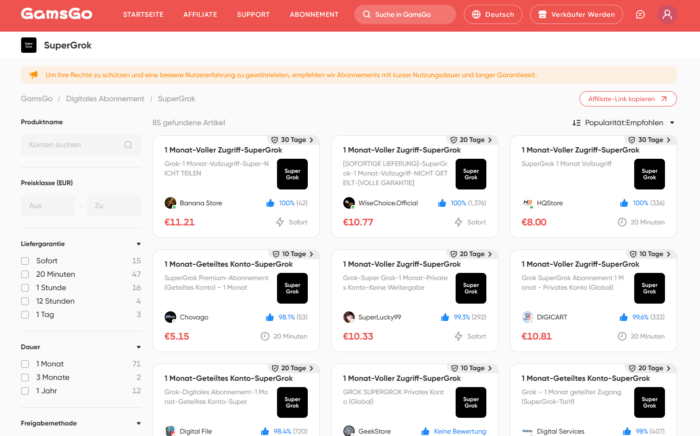The width and height of the screenshot is (700, 436).
Task: Click Keine Bewertung on GeekStore card
Action: pyautogui.click(x=460, y=432)
